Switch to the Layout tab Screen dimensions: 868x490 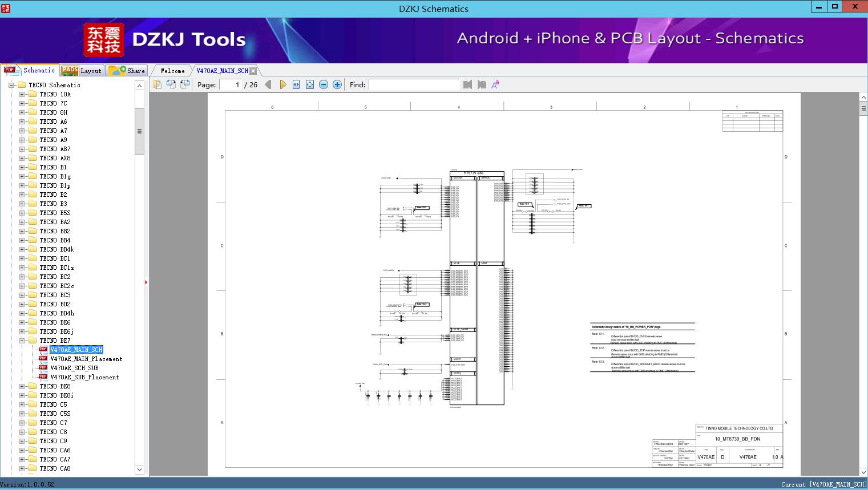(x=82, y=71)
